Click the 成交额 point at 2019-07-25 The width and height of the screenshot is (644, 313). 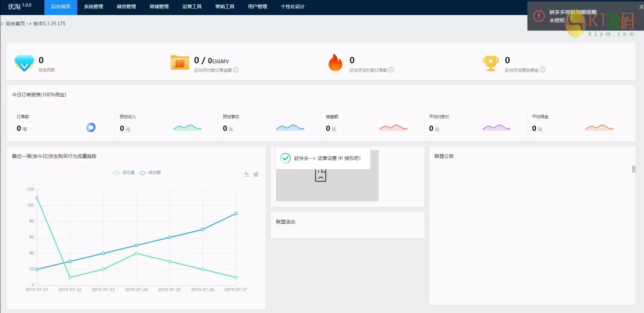pyautogui.click(x=169, y=237)
